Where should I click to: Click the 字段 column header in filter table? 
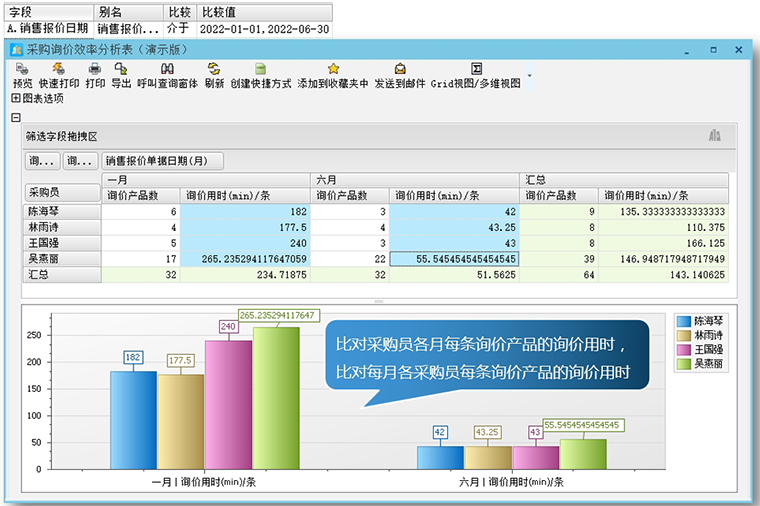coord(49,12)
